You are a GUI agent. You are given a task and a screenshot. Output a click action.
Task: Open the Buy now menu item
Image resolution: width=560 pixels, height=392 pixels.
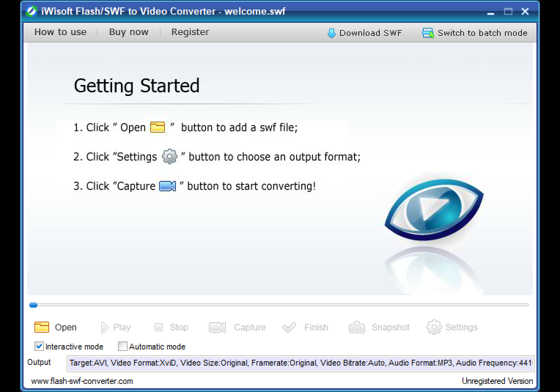coord(129,32)
